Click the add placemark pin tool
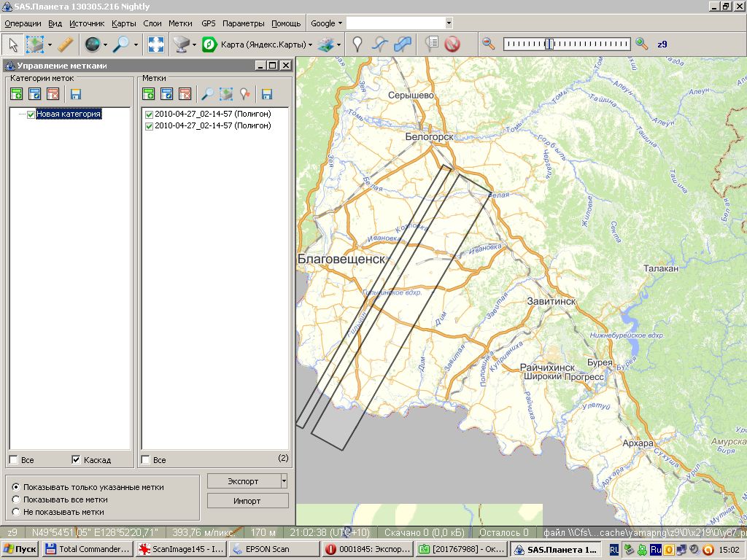Image resolution: width=747 pixels, height=560 pixels. pos(357,44)
